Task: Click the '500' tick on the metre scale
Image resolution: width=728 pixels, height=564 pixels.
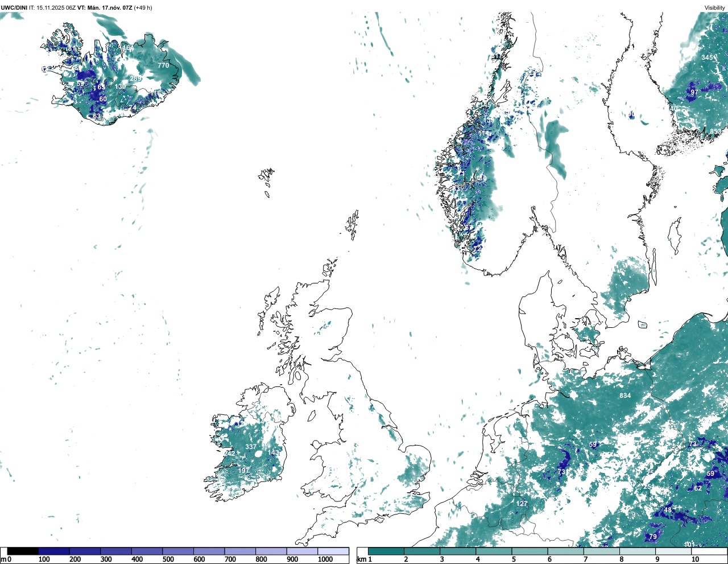Action: click(x=168, y=559)
